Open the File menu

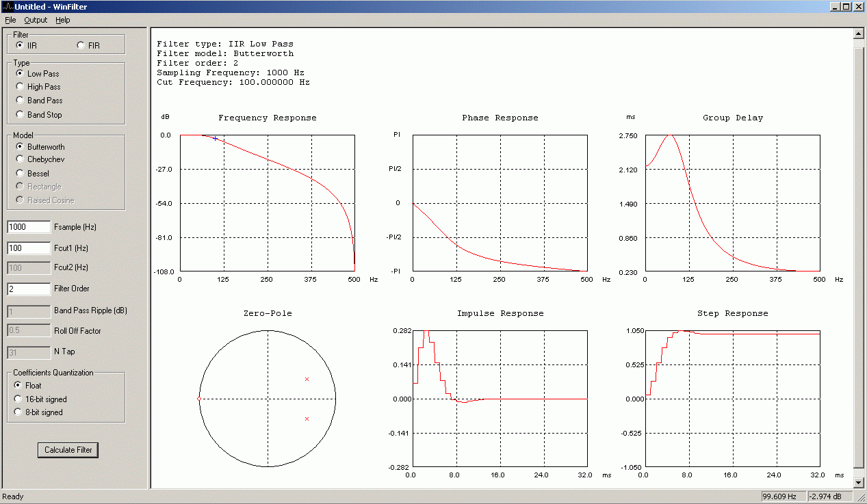(x=10, y=20)
